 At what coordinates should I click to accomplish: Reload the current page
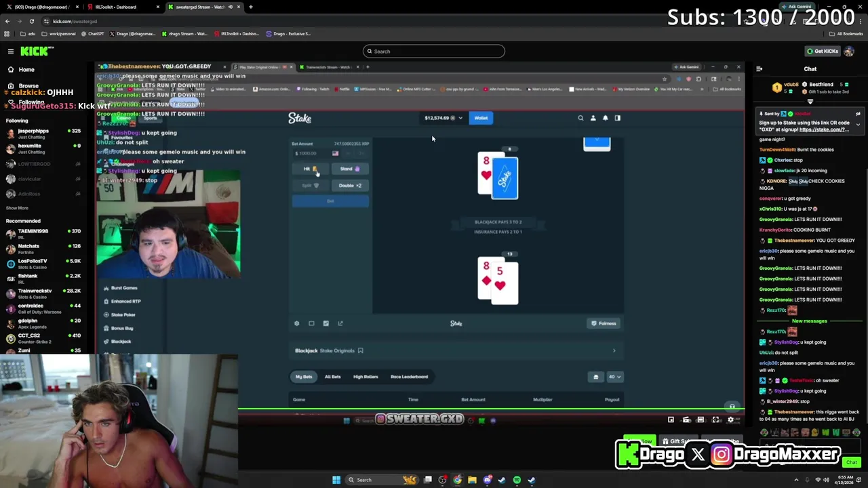point(31,21)
